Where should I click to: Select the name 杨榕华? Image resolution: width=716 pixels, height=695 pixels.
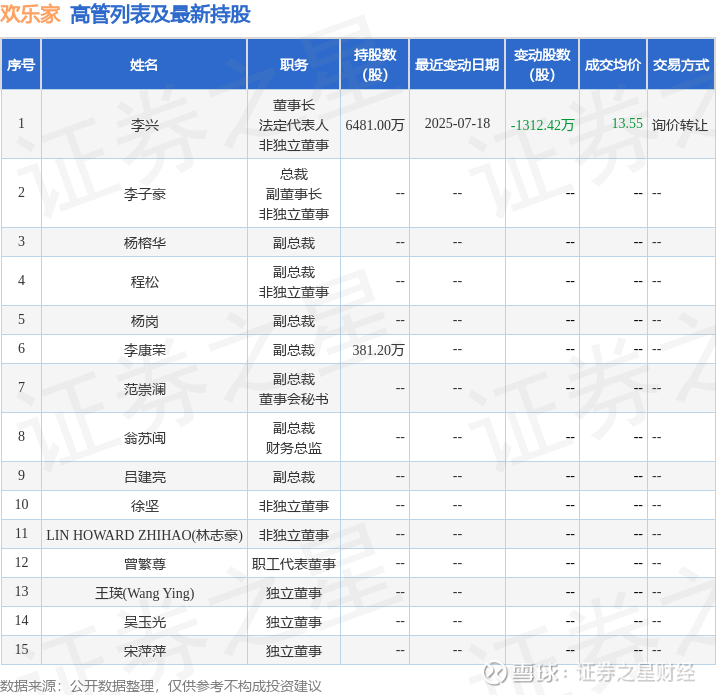click(144, 242)
